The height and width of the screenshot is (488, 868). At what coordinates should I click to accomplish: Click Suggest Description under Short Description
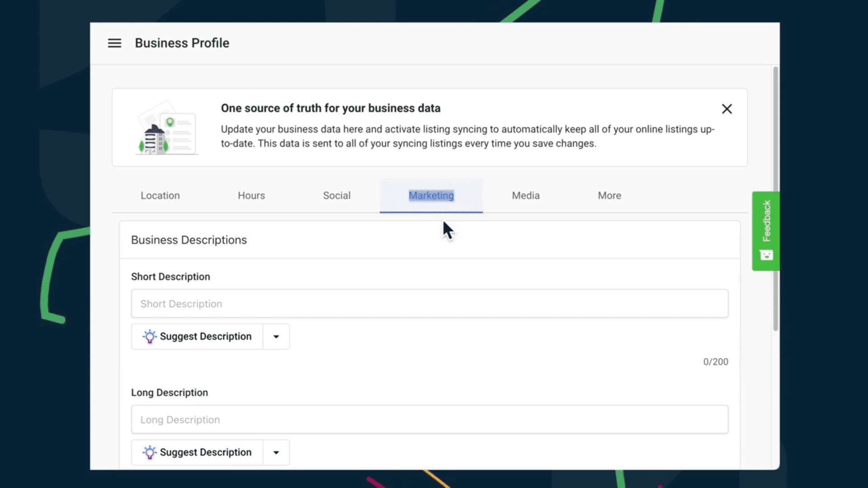coord(205,337)
